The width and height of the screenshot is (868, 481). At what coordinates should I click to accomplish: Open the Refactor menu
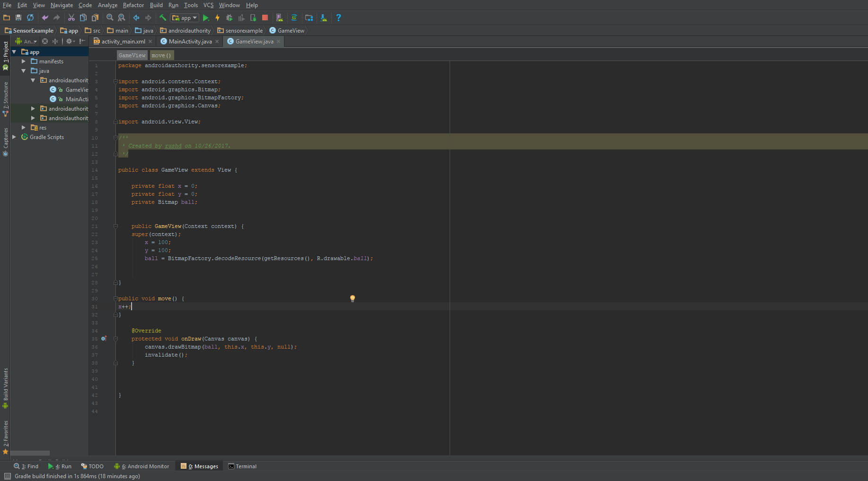click(x=133, y=5)
